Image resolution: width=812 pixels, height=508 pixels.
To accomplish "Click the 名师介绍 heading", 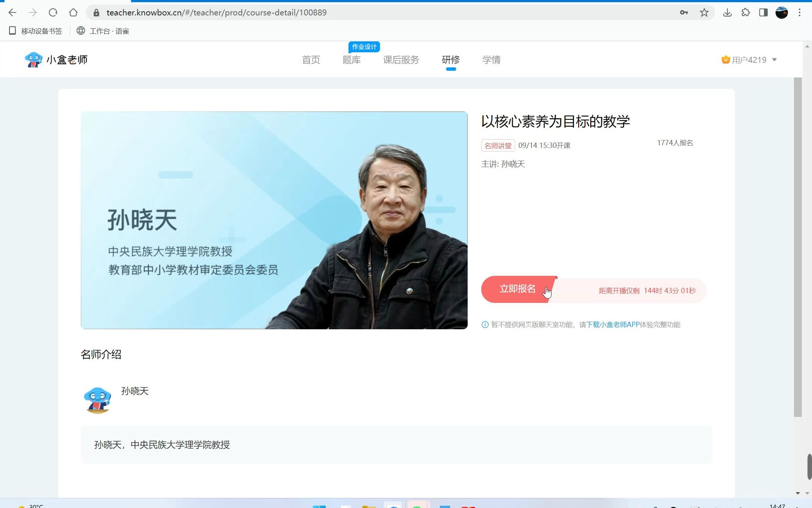I will tap(101, 354).
